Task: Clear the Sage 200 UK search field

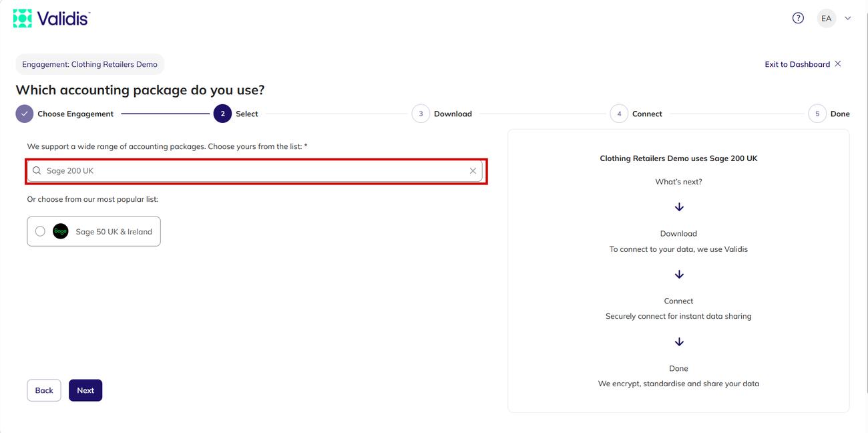Action: [x=473, y=170]
